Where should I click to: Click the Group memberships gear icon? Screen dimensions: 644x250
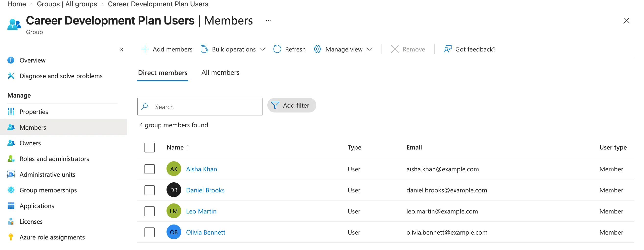(11, 190)
